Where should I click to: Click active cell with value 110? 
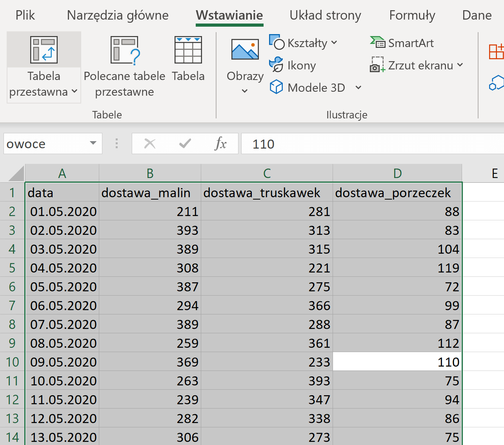coord(397,362)
